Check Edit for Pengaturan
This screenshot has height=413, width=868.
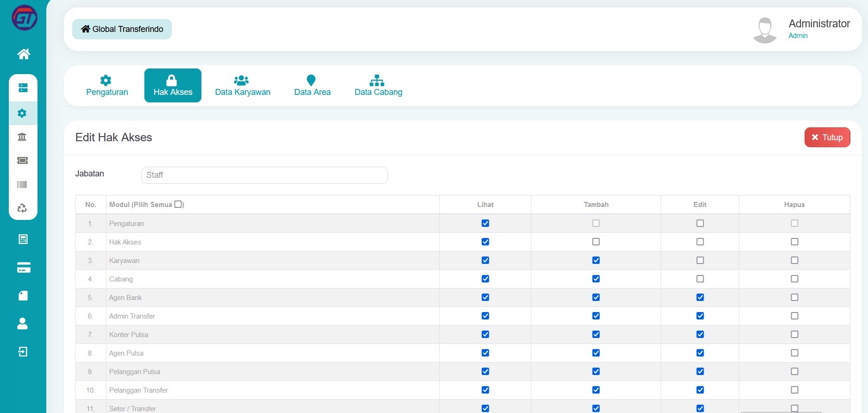coord(700,223)
